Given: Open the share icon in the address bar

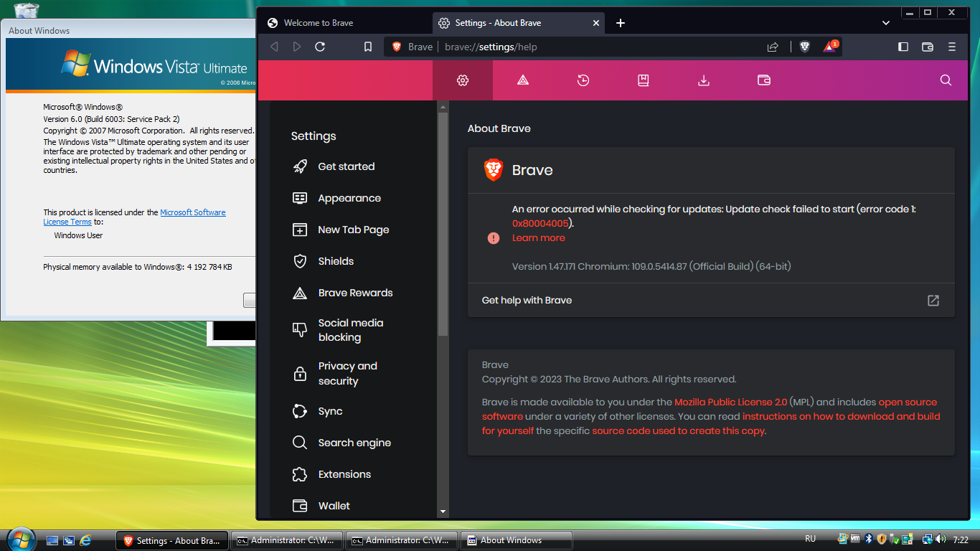Looking at the screenshot, I should tap(773, 47).
